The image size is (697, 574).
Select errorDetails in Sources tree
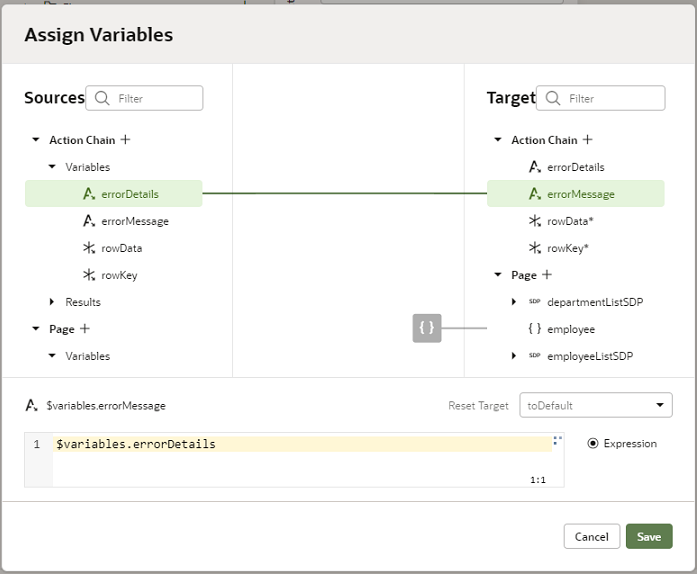point(113,194)
